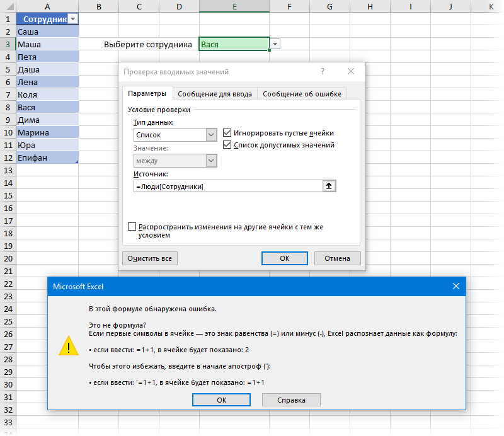The width and height of the screenshot is (504, 436).
Task: Select cell E3 containing Вася
Action: point(234,44)
